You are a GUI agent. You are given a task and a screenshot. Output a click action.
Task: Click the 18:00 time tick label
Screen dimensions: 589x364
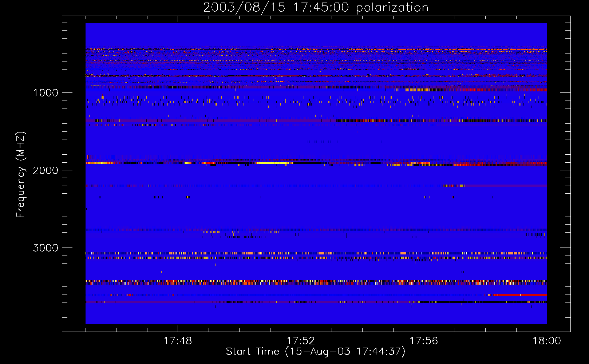tap(547, 341)
